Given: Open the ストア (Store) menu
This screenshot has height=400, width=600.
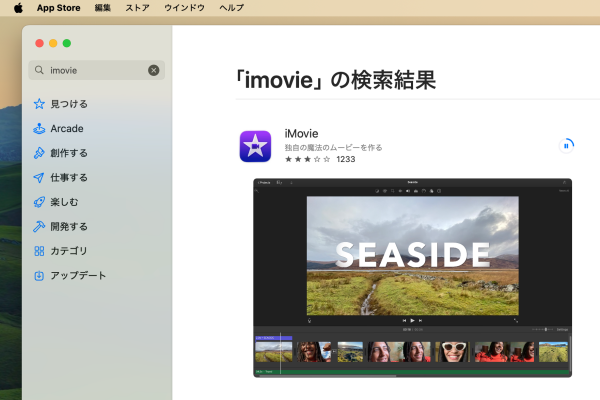Looking at the screenshot, I should tap(138, 7).
